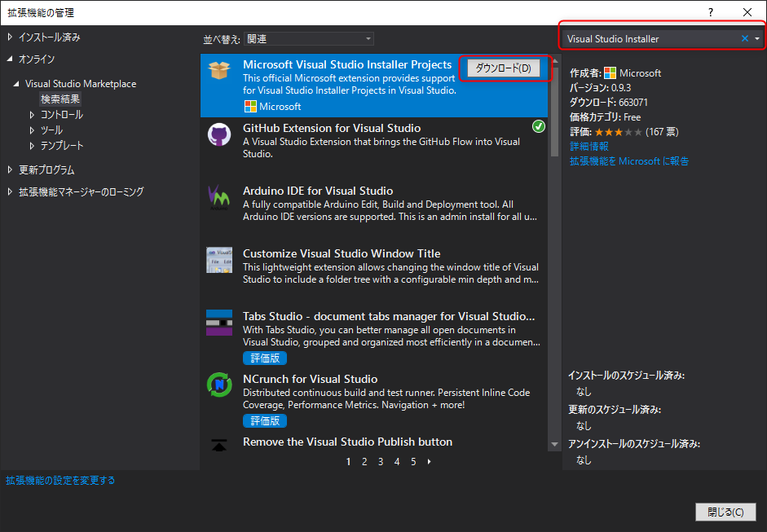Image resolution: width=767 pixels, height=532 pixels.
Task: Click the Customize Window Title extension icon
Action: tap(219, 260)
